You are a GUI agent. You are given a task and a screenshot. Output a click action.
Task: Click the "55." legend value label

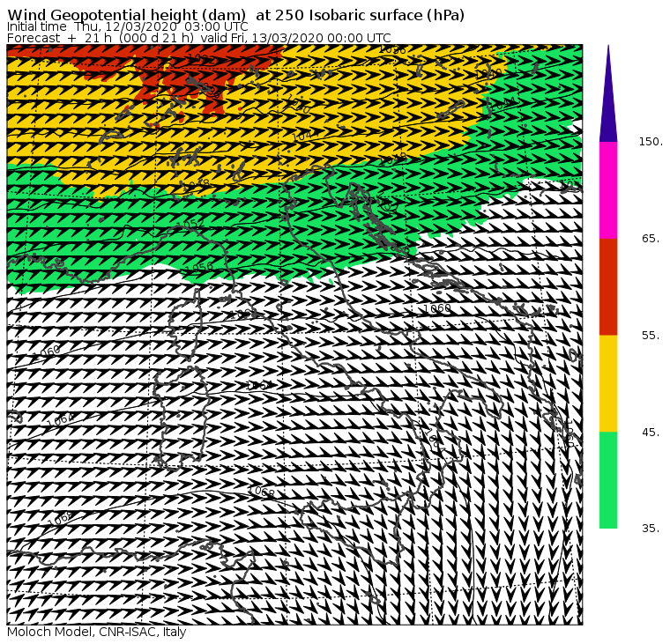point(651,336)
